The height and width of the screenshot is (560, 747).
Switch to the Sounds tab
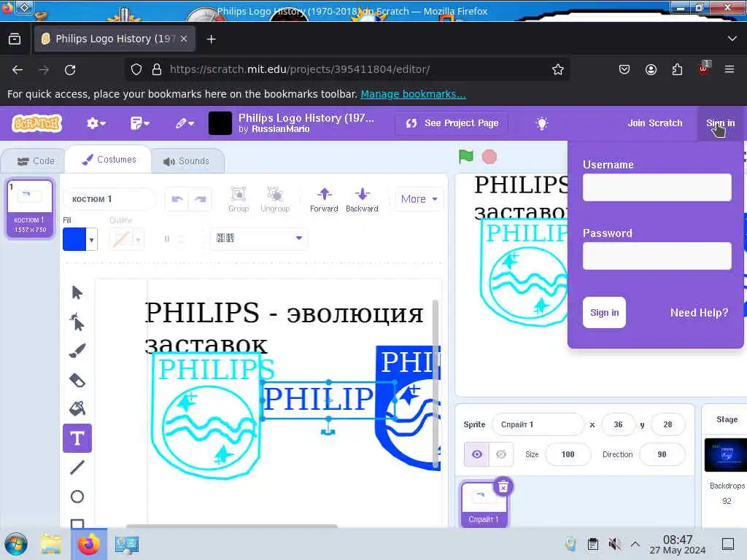point(186,161)
